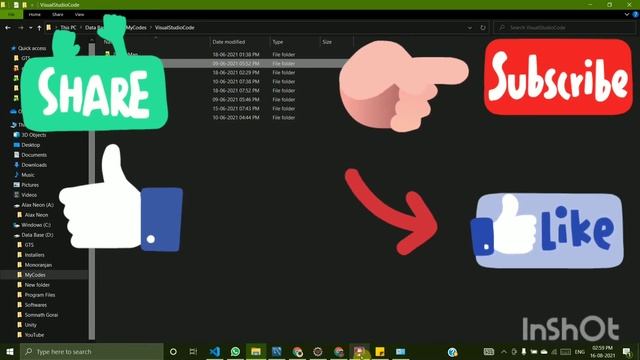The width and height of the screenshot is (640, 360).
Task: Select the Unity folder in sidebar
Action: pyautogui.click(x=31, y=325)
